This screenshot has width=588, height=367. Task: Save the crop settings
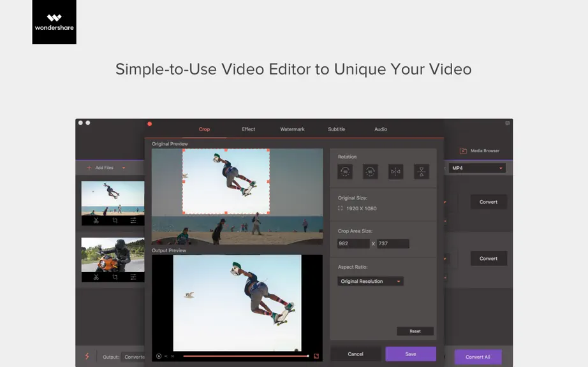(x=411, y=354)
